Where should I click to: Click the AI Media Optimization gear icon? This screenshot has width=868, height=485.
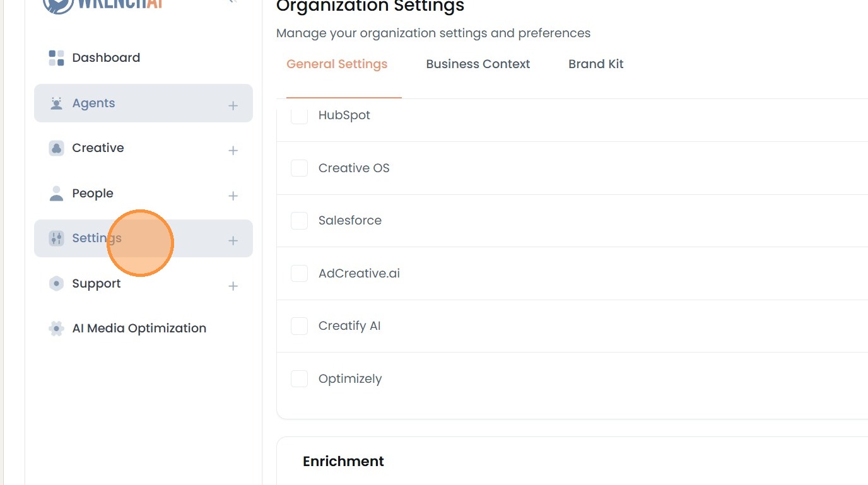pos(57,329)
